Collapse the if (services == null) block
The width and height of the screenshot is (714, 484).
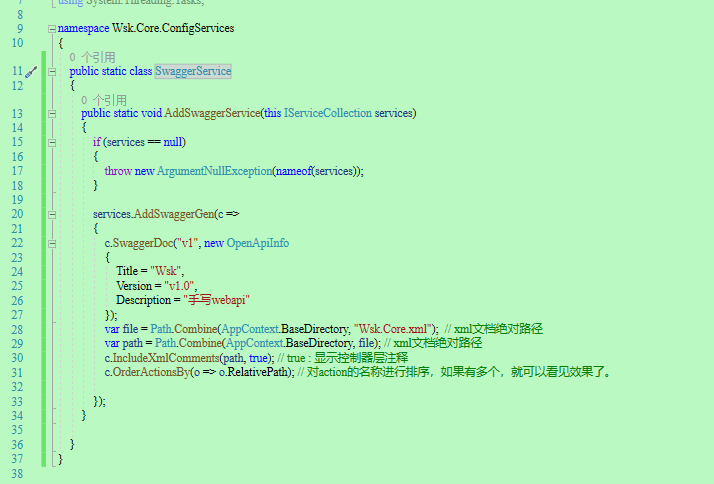(x=52, y=143)
